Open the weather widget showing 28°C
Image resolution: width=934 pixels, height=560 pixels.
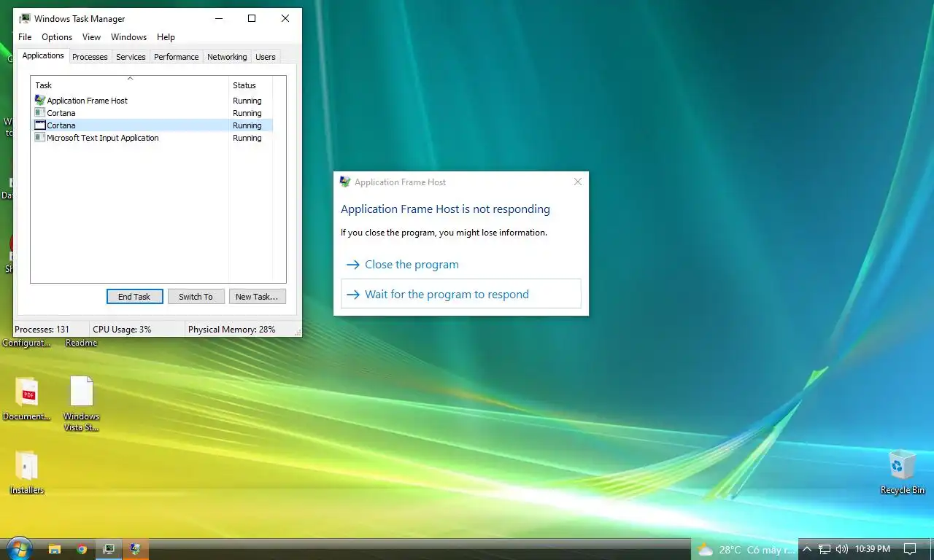point(744,550)
